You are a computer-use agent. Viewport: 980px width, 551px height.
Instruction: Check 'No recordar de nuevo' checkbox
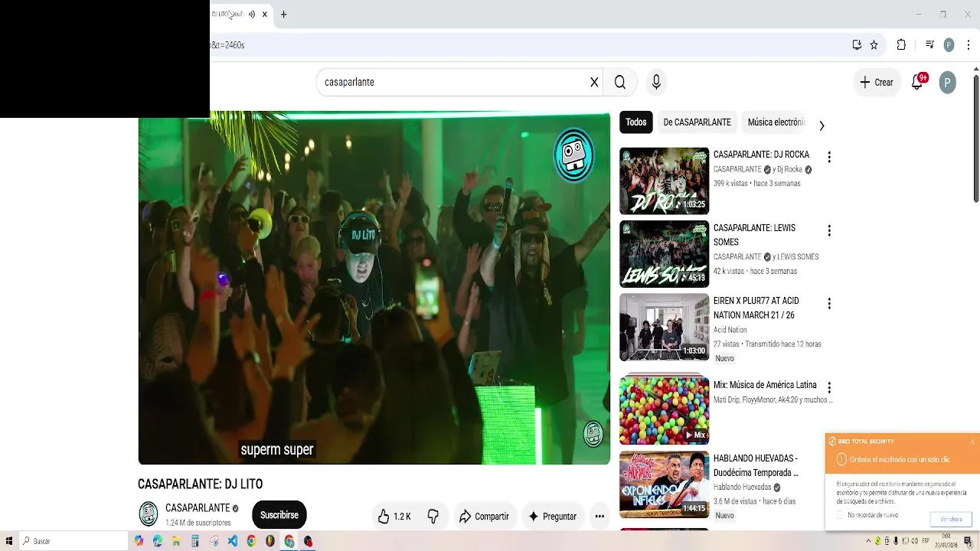841,516
